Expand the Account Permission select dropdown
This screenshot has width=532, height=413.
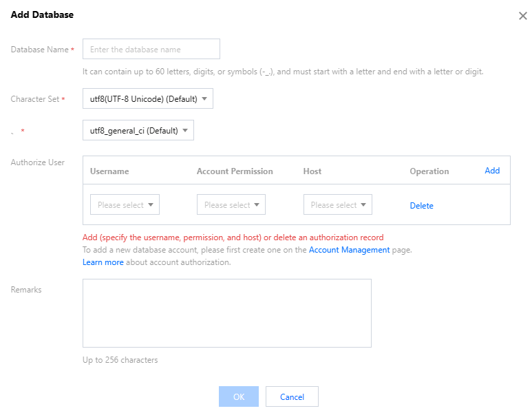(231, 204)
